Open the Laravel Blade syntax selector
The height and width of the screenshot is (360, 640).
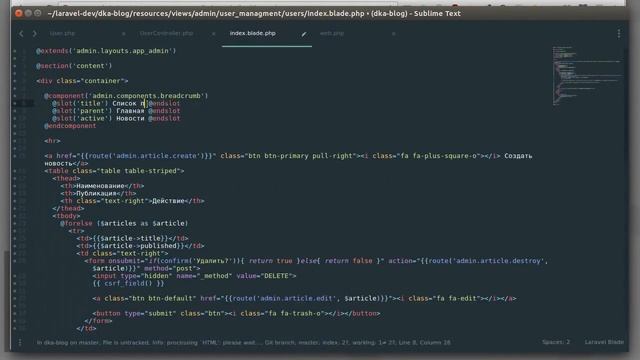click(604, 342)
